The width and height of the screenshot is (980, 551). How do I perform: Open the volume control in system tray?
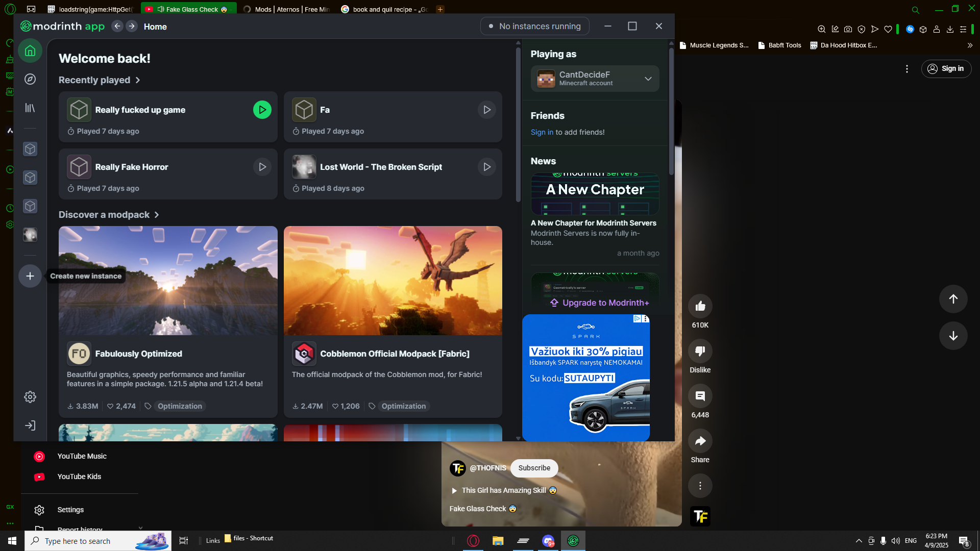click(895, 541)
